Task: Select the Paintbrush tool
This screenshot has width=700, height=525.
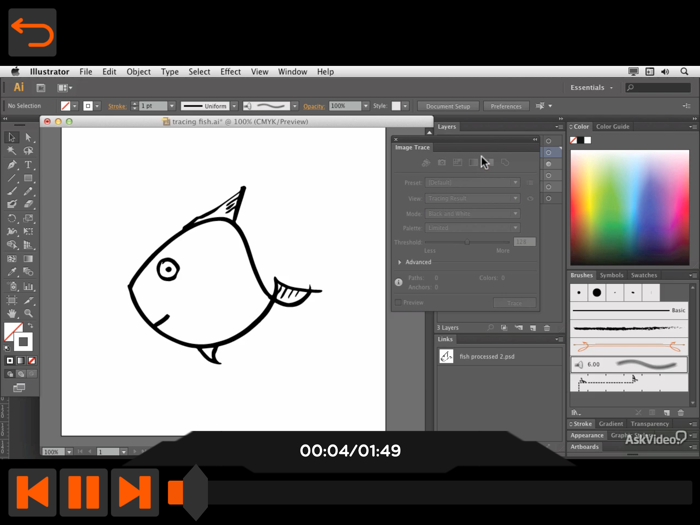Action: 12,191
